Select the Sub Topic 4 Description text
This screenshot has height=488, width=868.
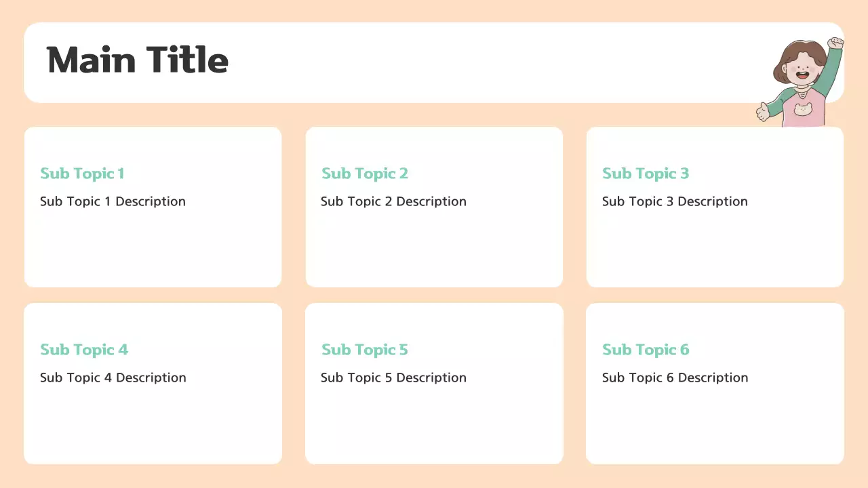tap(113, 378)
